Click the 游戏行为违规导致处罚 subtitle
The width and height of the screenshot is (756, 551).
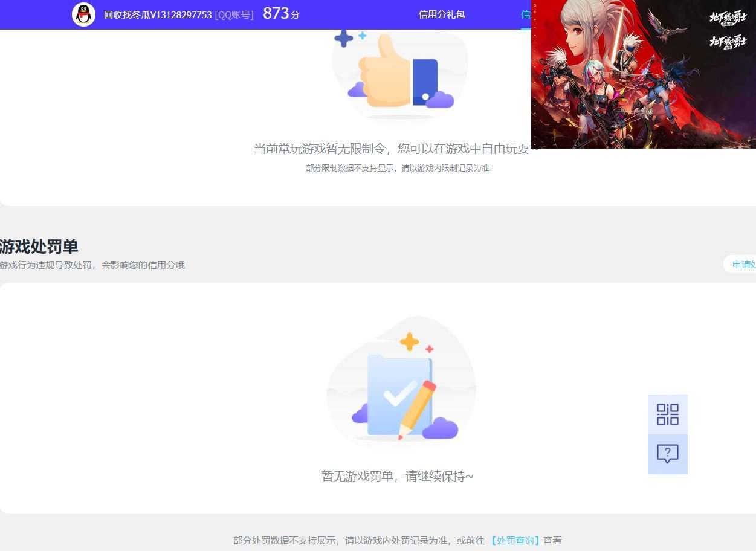coord(92,265)
